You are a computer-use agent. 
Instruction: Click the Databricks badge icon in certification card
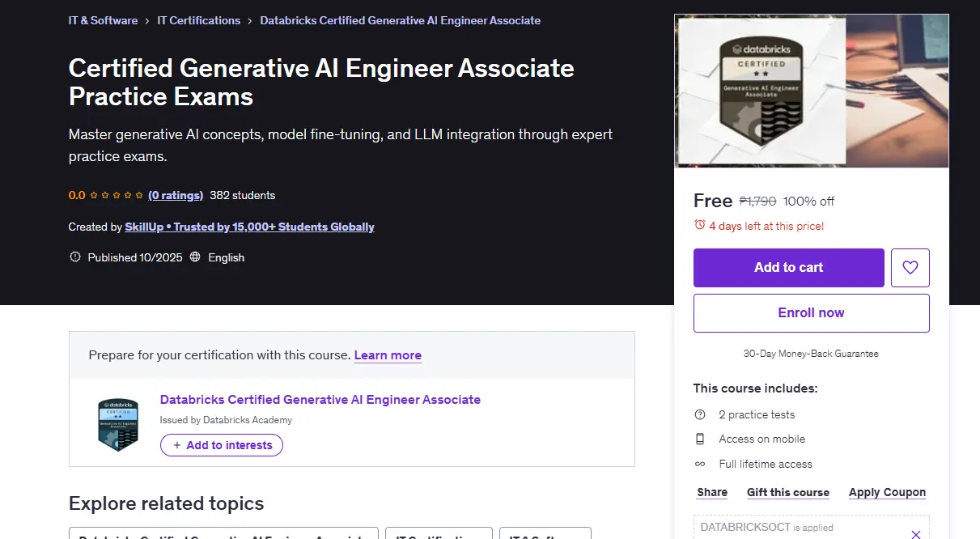click(x=118, y=425)
